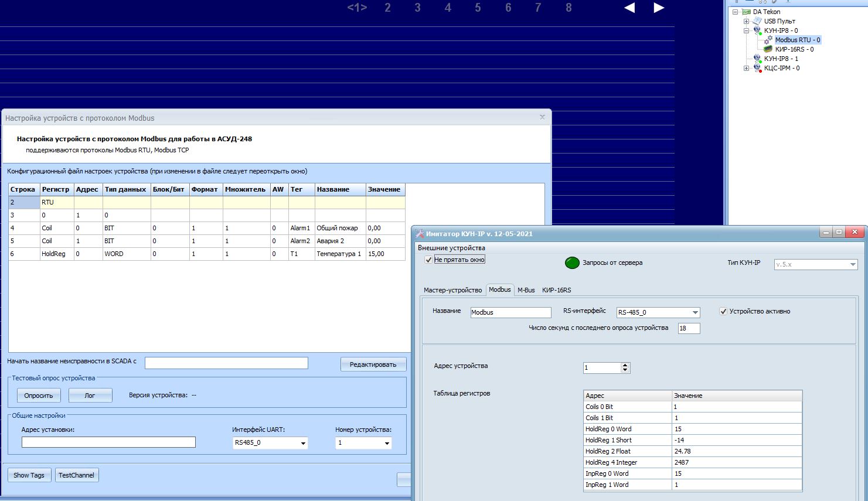The width and height of the screenshot is (868, 501).
Task: Open the RS-интерфейс dropdown
Action: coord(695,312)
